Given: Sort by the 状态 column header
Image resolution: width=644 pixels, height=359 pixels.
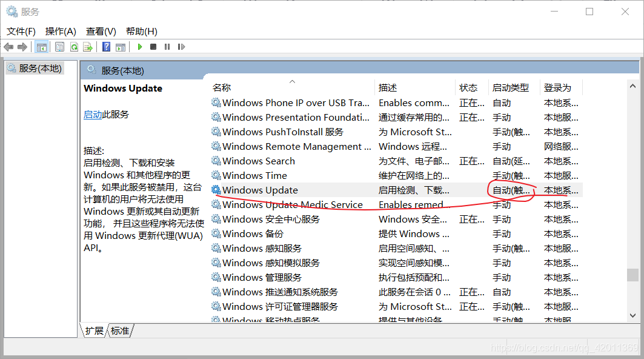Looking at the screenshot, I should coord(472,87).
